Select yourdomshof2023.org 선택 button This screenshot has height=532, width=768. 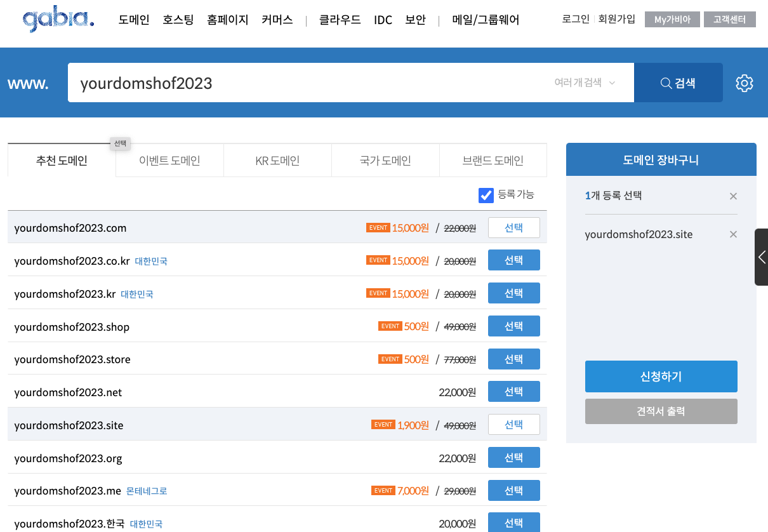click(514, 458)
